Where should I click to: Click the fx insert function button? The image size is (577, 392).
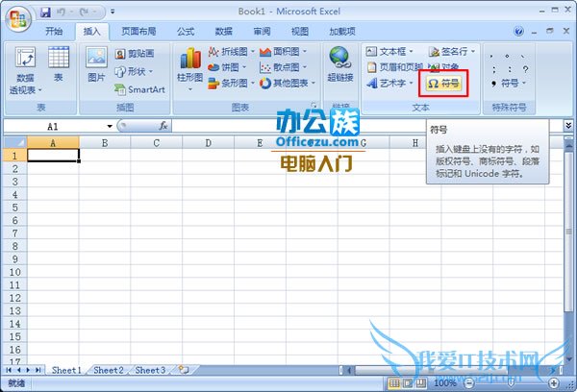click(163, 126)
